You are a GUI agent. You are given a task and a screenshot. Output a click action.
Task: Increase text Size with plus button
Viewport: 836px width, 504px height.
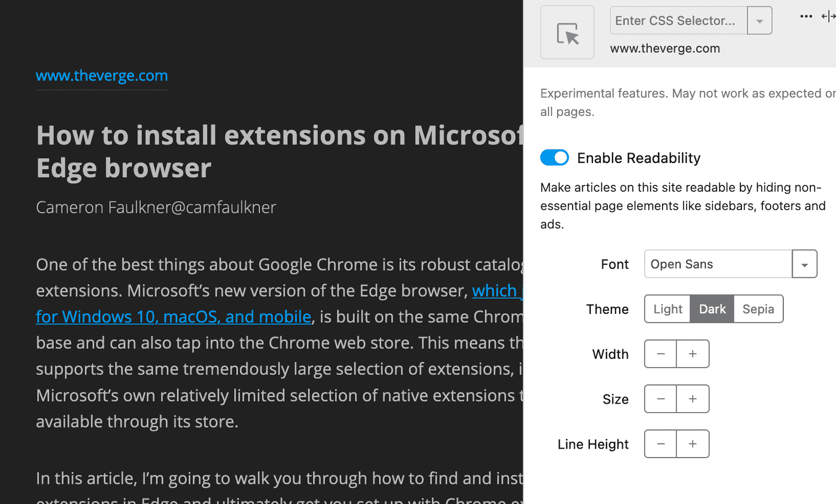tap(693, 399)
